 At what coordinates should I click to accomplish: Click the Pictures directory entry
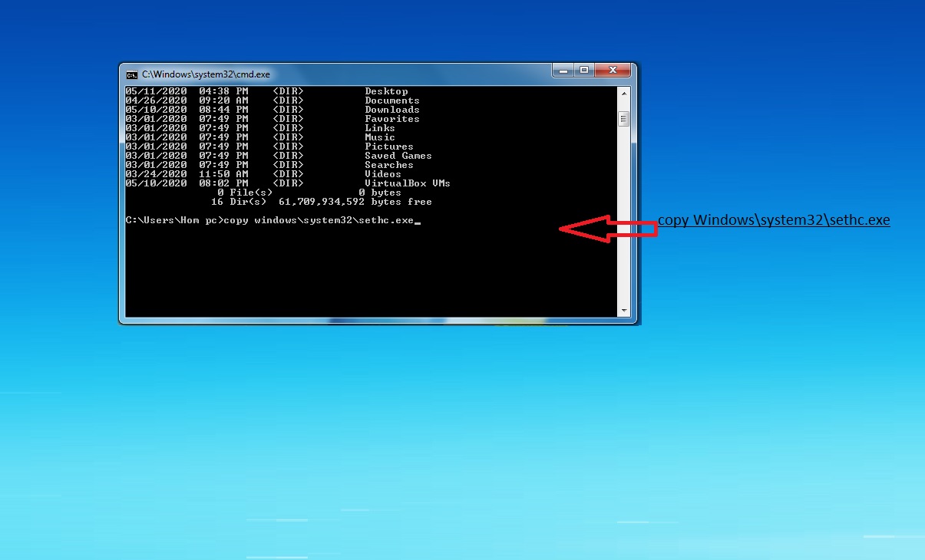[x=388, y=146]
